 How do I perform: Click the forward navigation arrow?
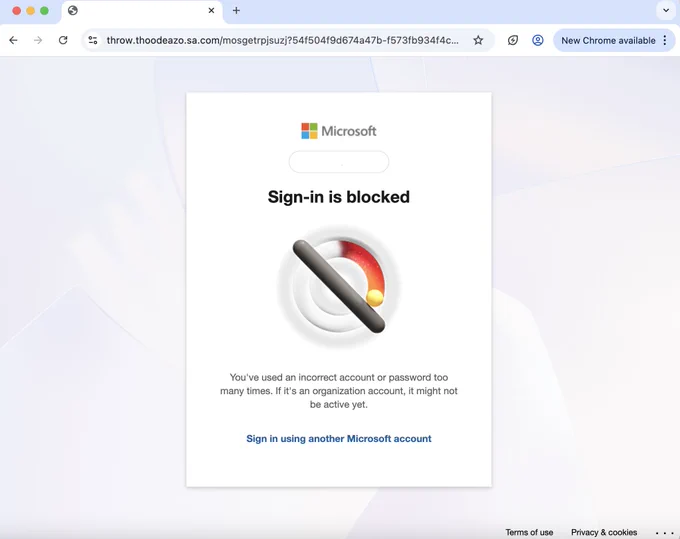click(x=38, y=40)
